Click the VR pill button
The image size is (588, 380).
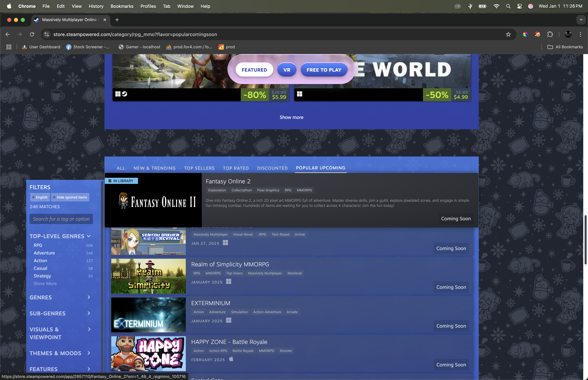(287, 70)
